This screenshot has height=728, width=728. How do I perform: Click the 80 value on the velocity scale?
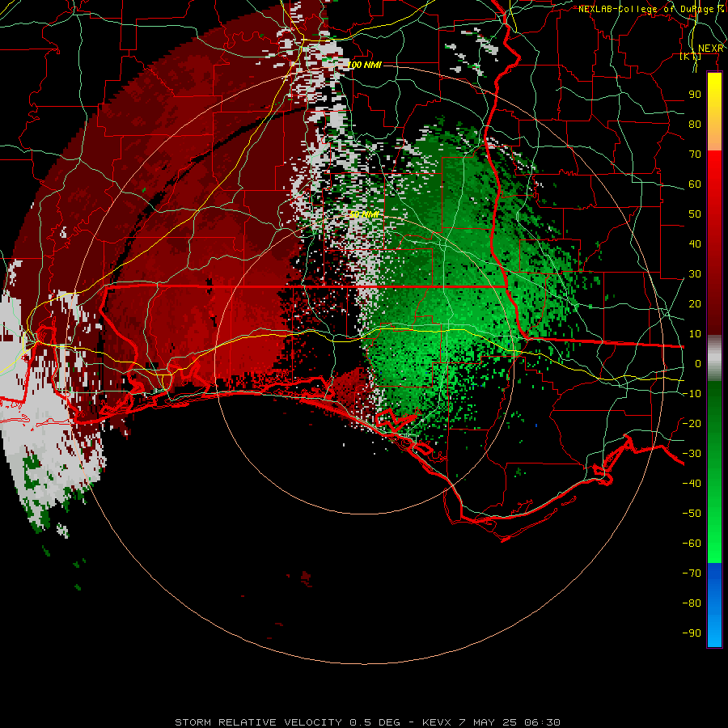tap(695, 125)
